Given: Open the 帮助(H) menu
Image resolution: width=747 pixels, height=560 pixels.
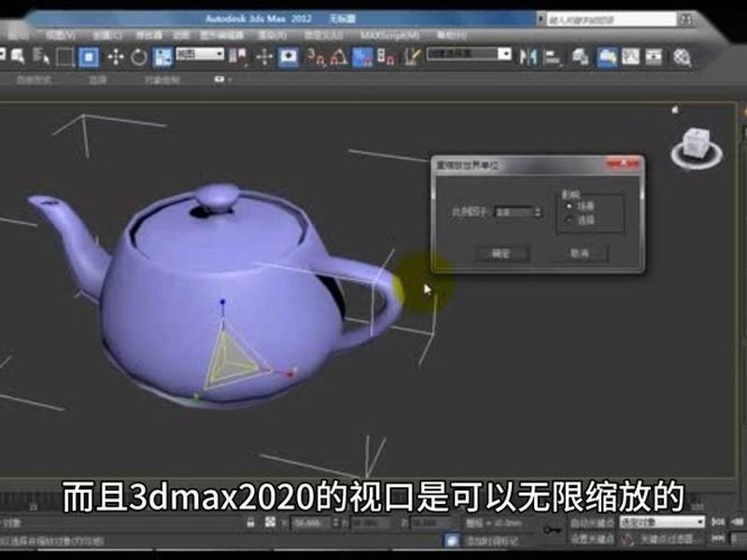Looking at the screenshot, I should [x=451, y=35].
